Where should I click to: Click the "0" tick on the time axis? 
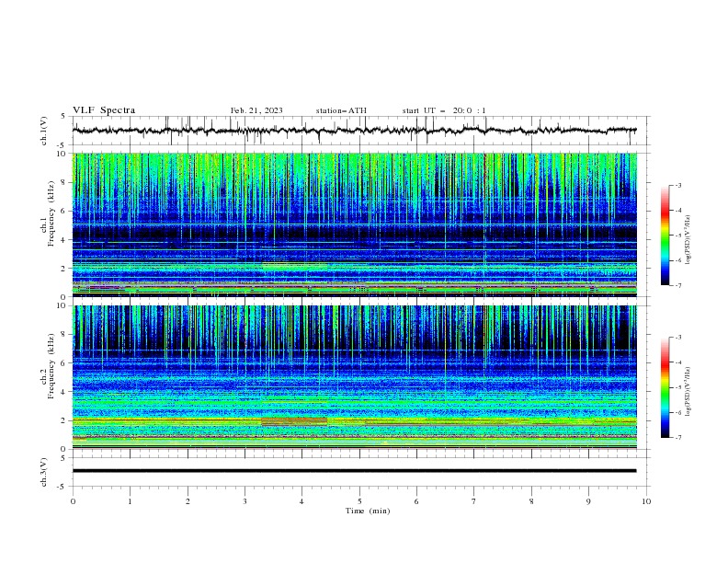pyautogui.click(x=73, y=501)
